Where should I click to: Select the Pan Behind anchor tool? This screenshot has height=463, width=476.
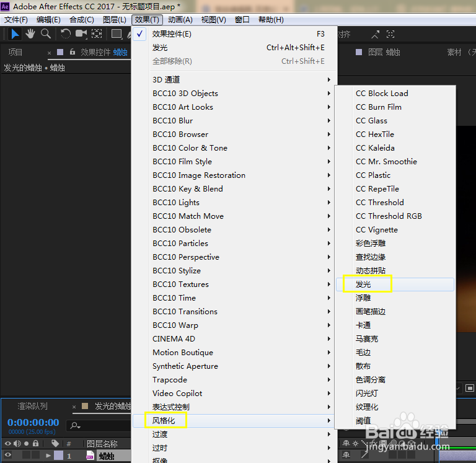[x=97, y=33]
